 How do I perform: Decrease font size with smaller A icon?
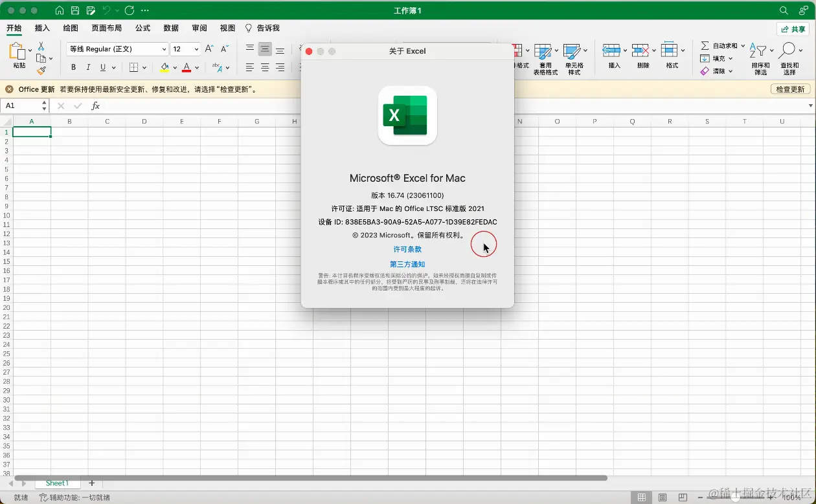point(225,49)
